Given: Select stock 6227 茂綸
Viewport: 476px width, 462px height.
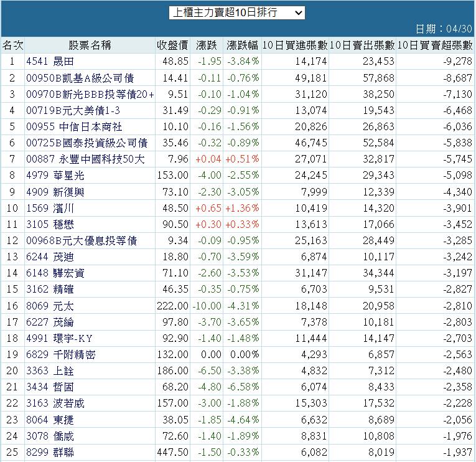Looking at the screenshot, I should pos(50,322).
